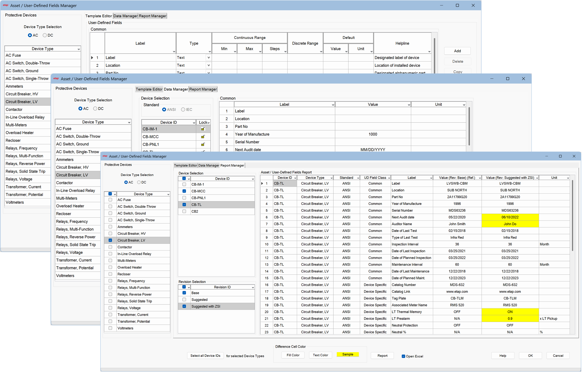
Task: Click the etap logo in Report Manager title bar
Action: click(105, 156)
